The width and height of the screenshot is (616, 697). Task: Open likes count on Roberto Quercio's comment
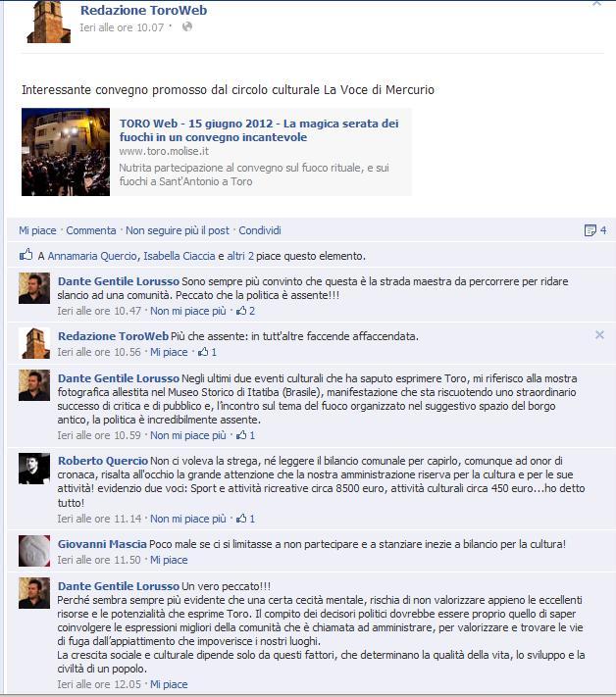[x=245, y=519]
